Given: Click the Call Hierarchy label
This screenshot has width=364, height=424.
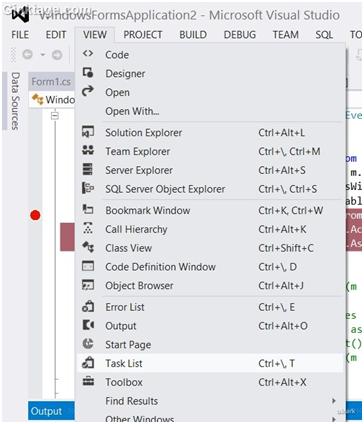Looking at the screenshot, I should point(136,229).
